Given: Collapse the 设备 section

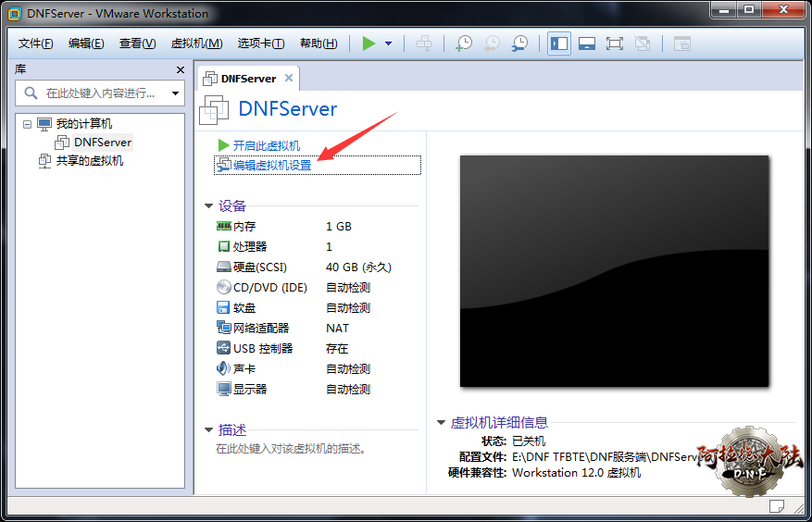Looking at the screenshot, I should point(209,206).
